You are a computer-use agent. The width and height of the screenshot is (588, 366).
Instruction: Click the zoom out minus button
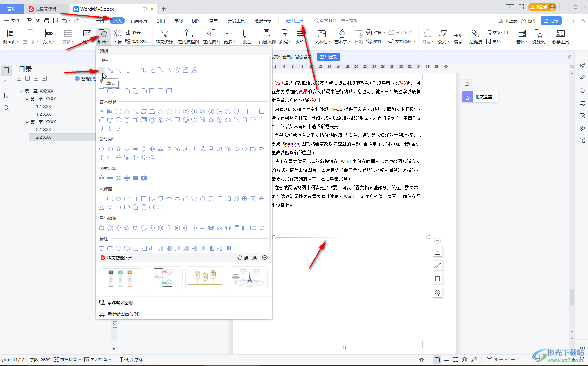[513, 360]
